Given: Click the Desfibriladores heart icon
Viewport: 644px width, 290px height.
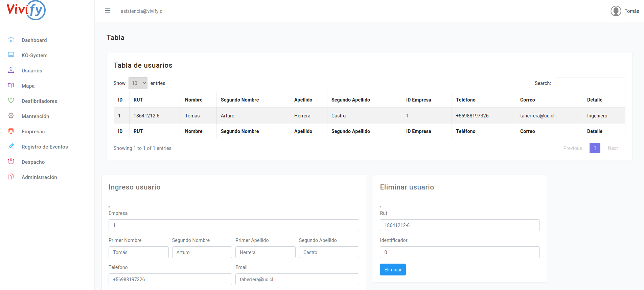Looking at the screenshot, I should coord(11,101).
